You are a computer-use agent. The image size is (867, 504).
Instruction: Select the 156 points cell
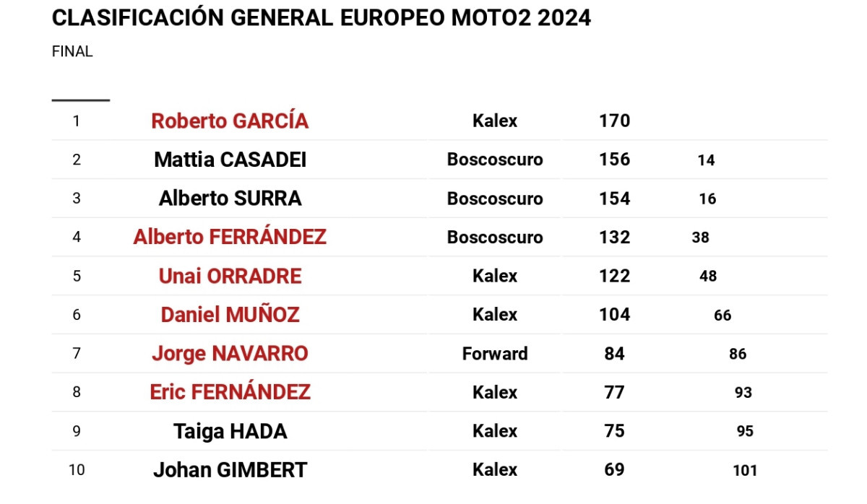coord(615,160)
